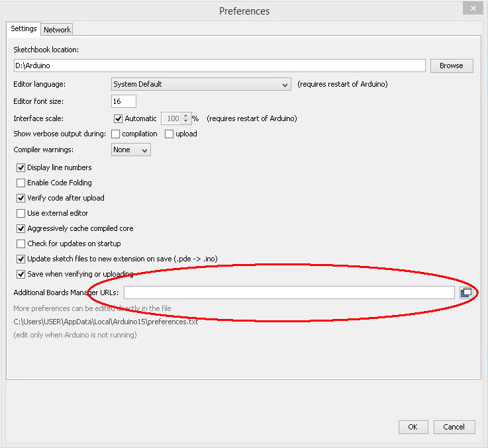Click the Editor font size field
This screenshot has width=488, height=448.
pos(124,101)
